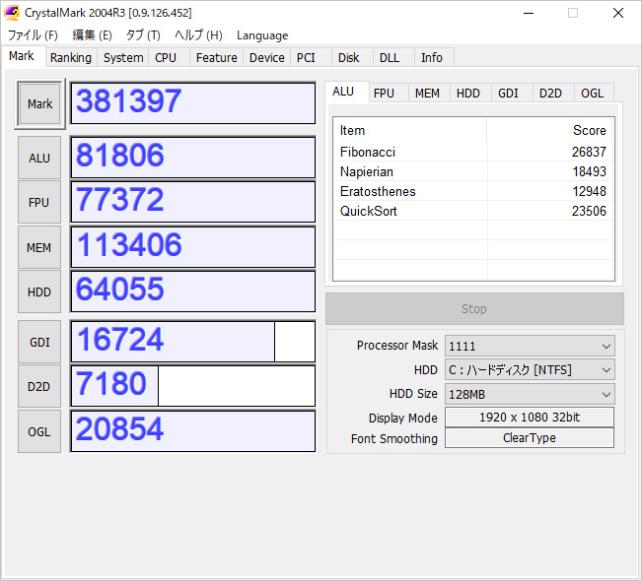Click the Font Smoothing ClearType field
Image resolution: width=642 pixels, height=581 pixels.
529,438
